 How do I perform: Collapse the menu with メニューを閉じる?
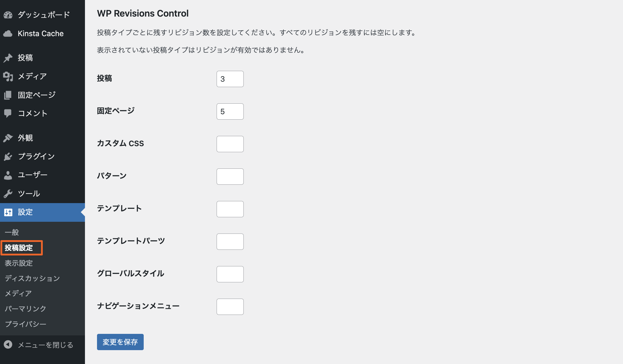(x=45, y=345)
